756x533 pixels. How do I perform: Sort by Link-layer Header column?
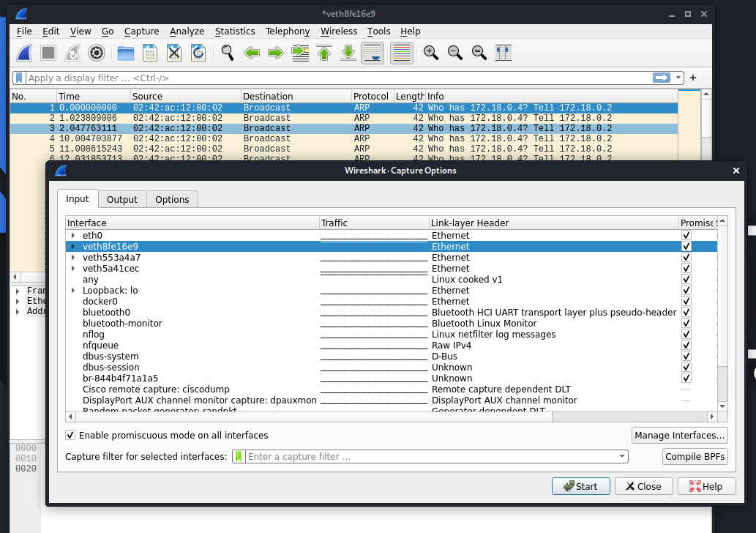click(x=553, y=223)
